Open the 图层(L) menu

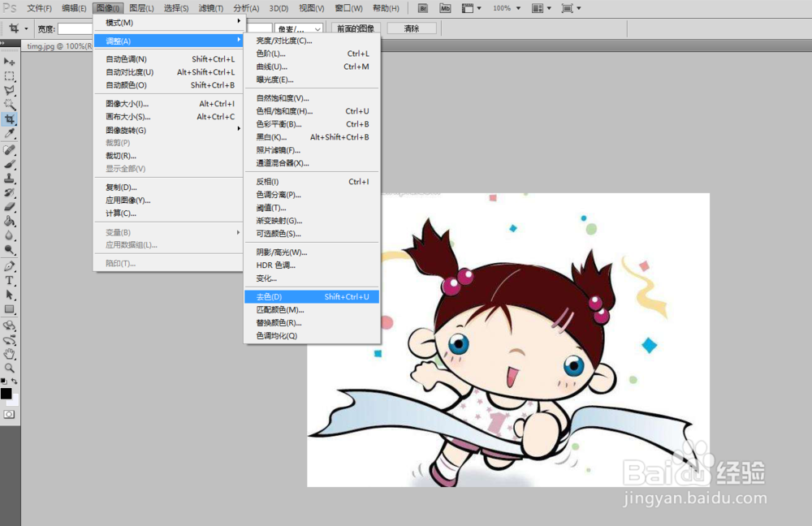(142, 8)
